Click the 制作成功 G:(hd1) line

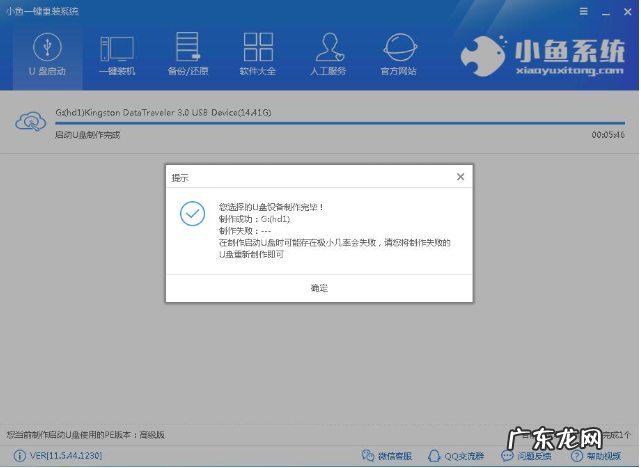[x=254, y=219]
